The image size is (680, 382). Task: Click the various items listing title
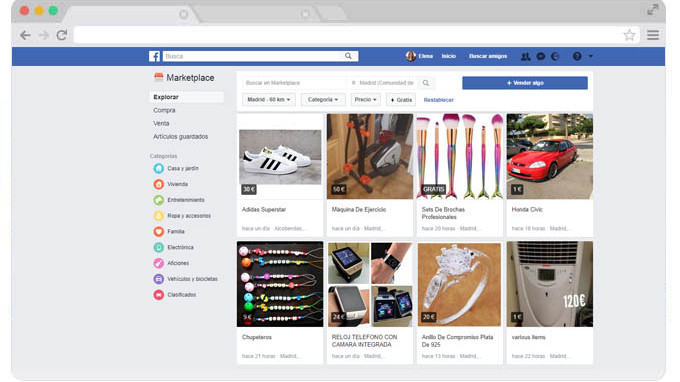tap(528, 337)
